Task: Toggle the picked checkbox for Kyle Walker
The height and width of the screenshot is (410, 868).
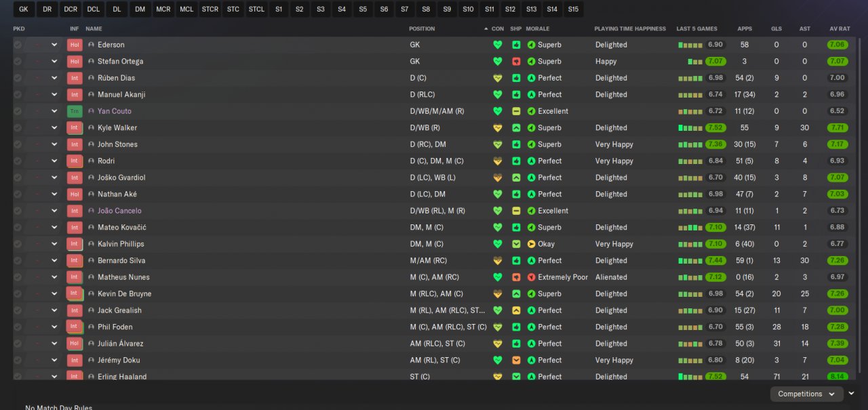Action: coord(18,128)
